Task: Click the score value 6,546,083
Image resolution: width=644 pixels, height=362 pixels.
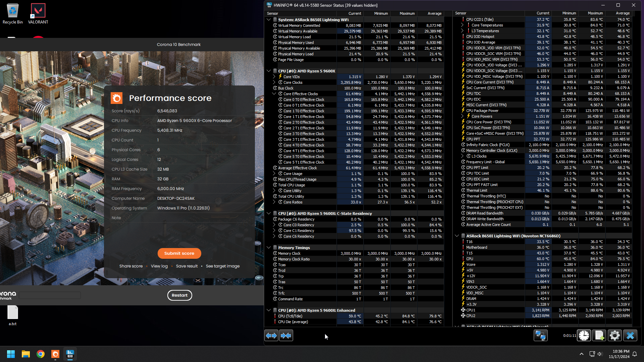Action: click(x=167, y=111)
